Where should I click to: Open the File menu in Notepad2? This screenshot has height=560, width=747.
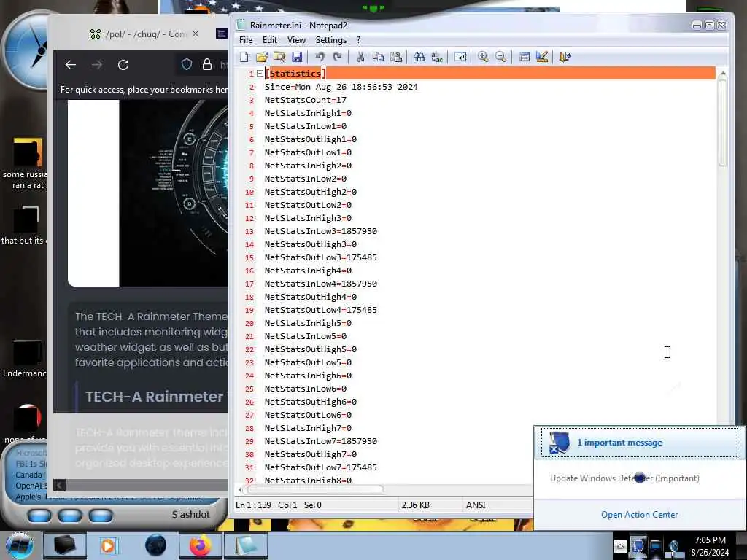click(x=246, y=40)
